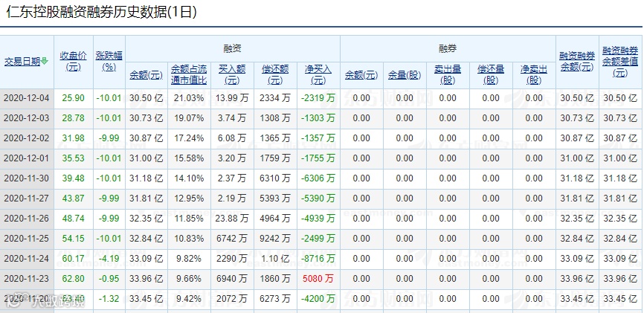
Task: Click the 19.07% market value ratio
Action: (189, 118)
